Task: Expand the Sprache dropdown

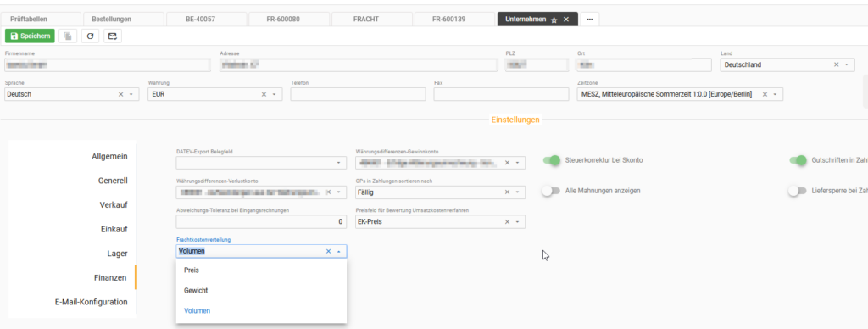Action: (131, 95)
